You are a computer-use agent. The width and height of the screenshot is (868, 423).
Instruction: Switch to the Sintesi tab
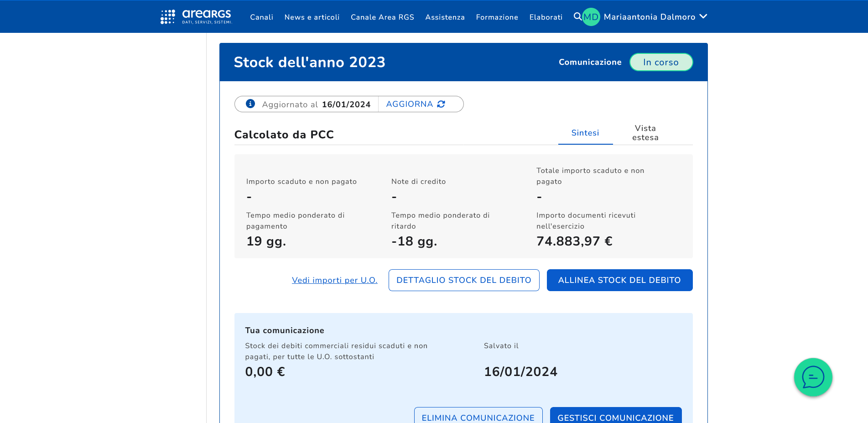coord(585,133)
